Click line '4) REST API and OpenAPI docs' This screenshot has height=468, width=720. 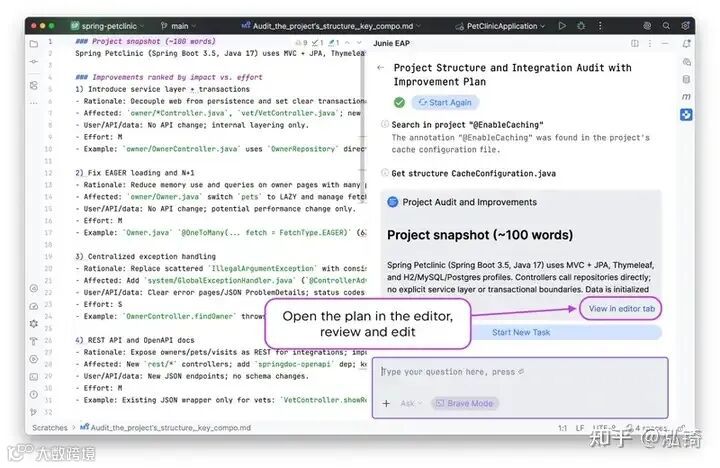(x=135, y=340)
